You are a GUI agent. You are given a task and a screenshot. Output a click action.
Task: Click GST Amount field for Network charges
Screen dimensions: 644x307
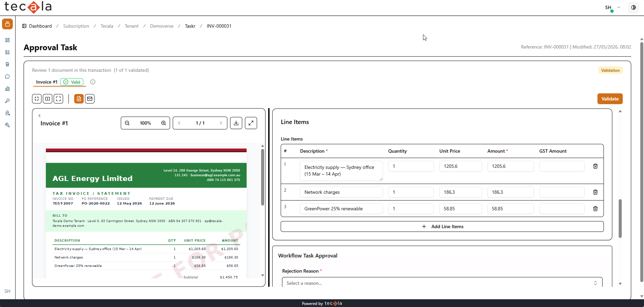click(x=562, y=192)
